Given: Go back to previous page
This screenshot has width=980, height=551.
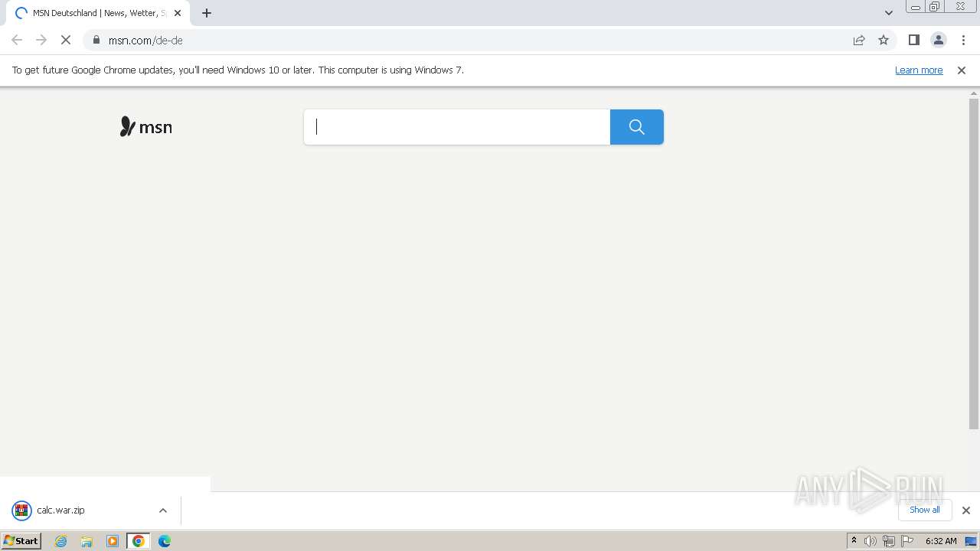Looking at the screenshot, I should pos(17,40).
